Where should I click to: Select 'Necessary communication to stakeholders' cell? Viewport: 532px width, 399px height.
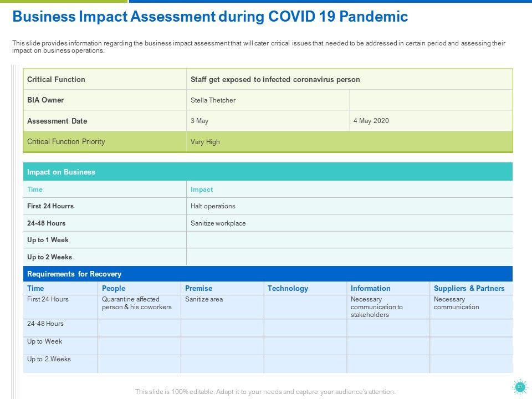377,307
